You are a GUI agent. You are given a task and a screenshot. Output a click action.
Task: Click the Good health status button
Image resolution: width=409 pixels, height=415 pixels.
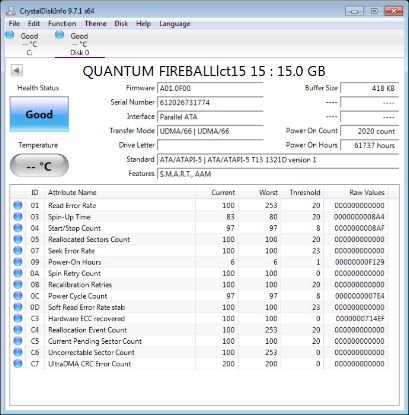(x=39, y=114)
